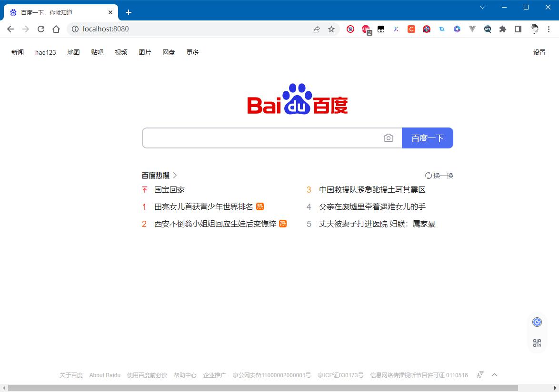This screenshot has width=559, height=392.
Task: Open 京公网安备11000002000001号 footer link
Action: click(272, 375)
